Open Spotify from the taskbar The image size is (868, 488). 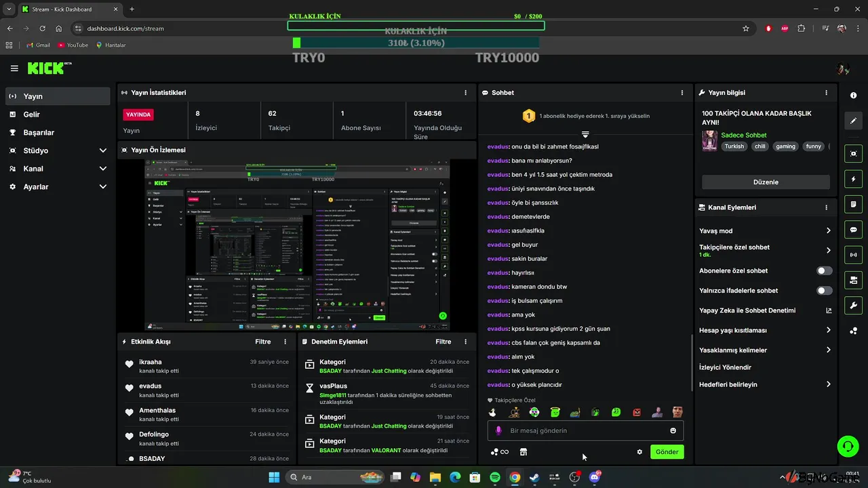pos(495,477)
